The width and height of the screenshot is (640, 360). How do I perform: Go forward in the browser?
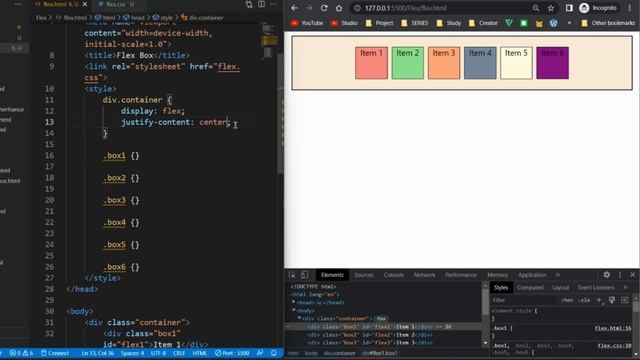[x=309, y=8]
